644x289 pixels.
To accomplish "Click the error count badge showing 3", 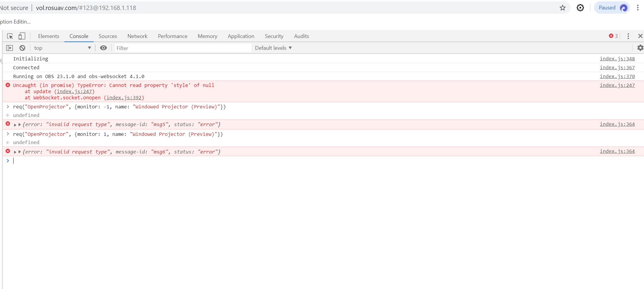I will pyautogui.click(x=612, y=36).
